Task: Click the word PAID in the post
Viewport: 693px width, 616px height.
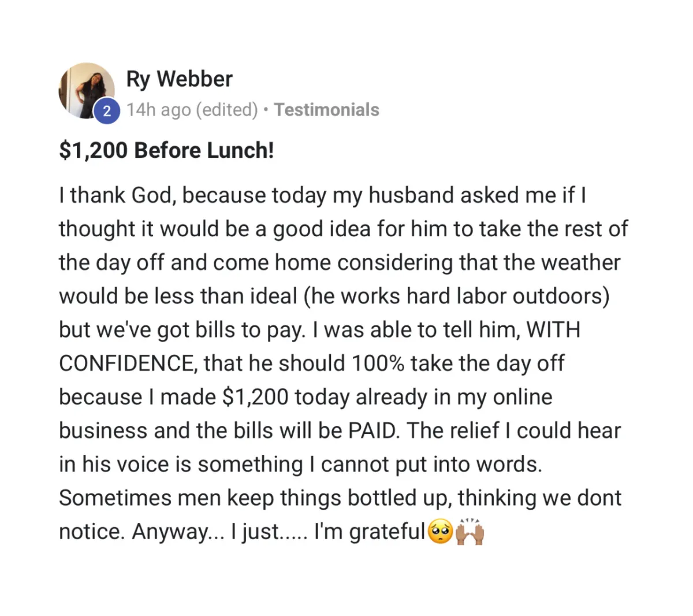Action: coord(372,431)
